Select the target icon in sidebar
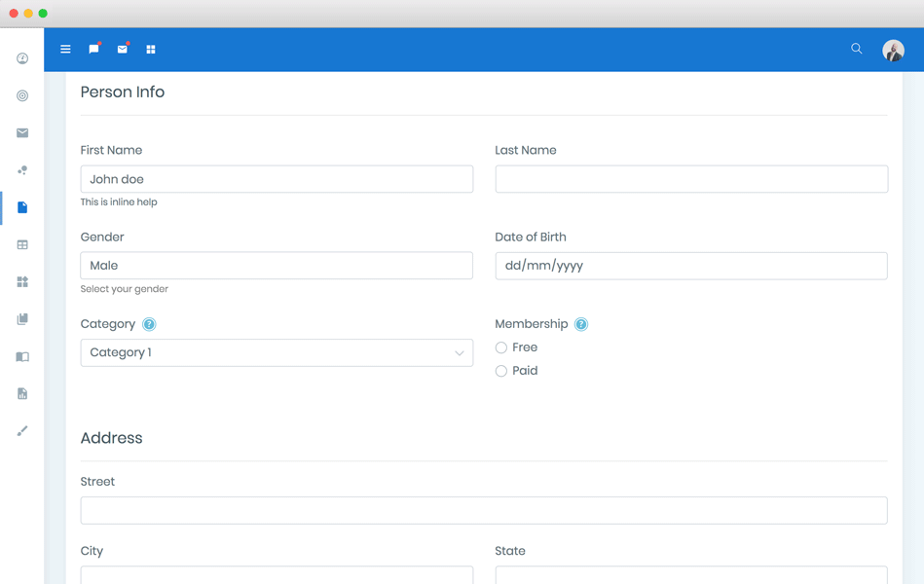924x584 pixels. pos(22,95)
